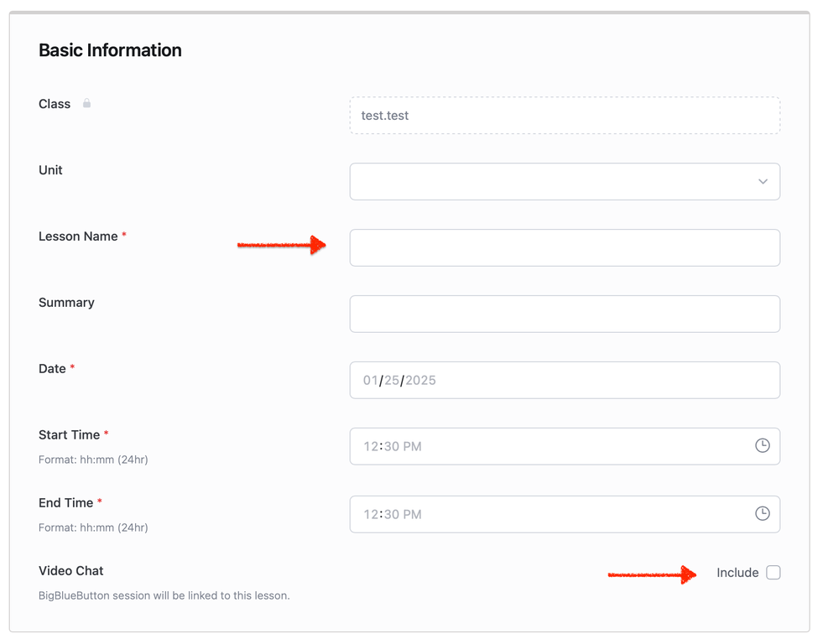Enable the Video Chat Include checkbox
This screenshot has height=644, width=828.
(x=773, y=573)
